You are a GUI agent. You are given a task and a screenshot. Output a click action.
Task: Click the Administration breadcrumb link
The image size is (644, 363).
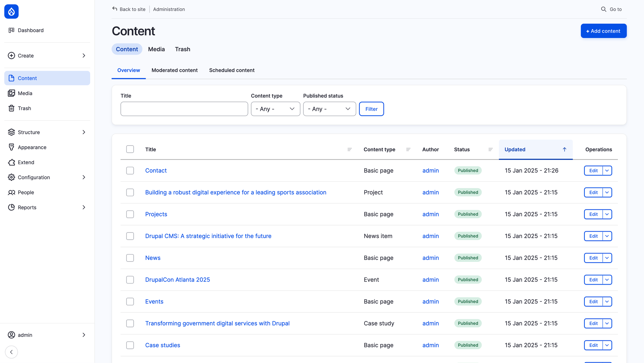[x=169, y=9]
